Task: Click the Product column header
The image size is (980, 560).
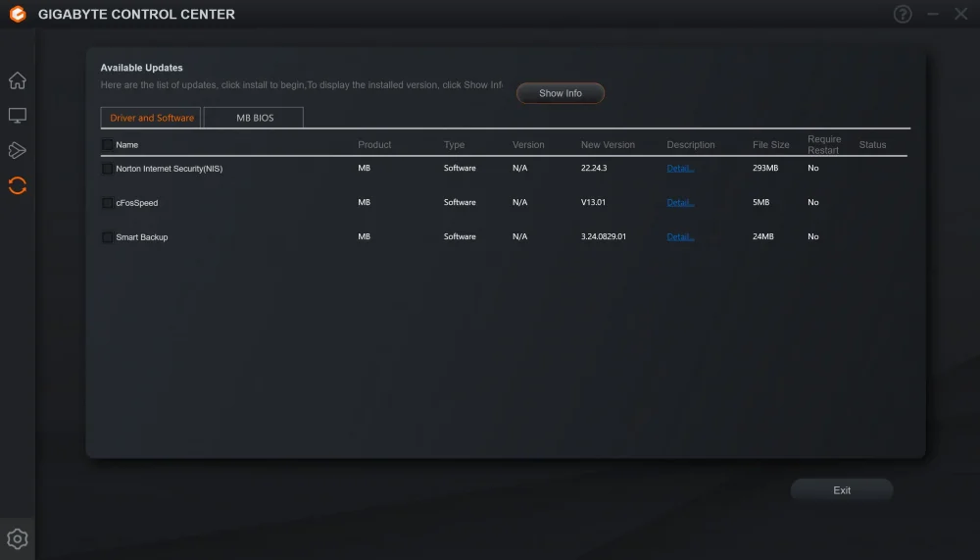Action: pos(374,144)
